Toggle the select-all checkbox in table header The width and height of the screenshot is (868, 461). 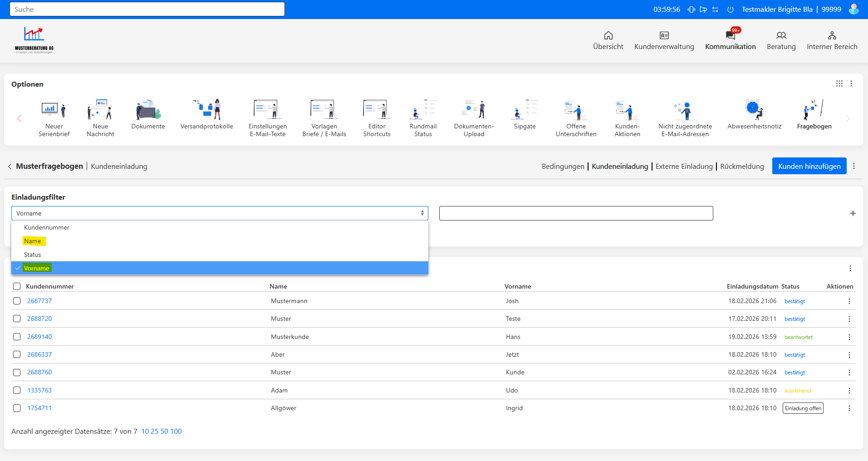tap(17, 286)
